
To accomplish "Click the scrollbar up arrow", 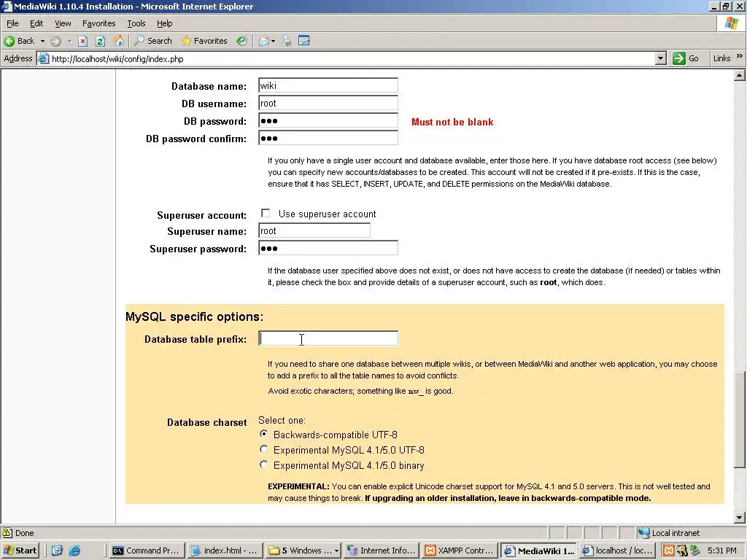I will tap(739, 76).
